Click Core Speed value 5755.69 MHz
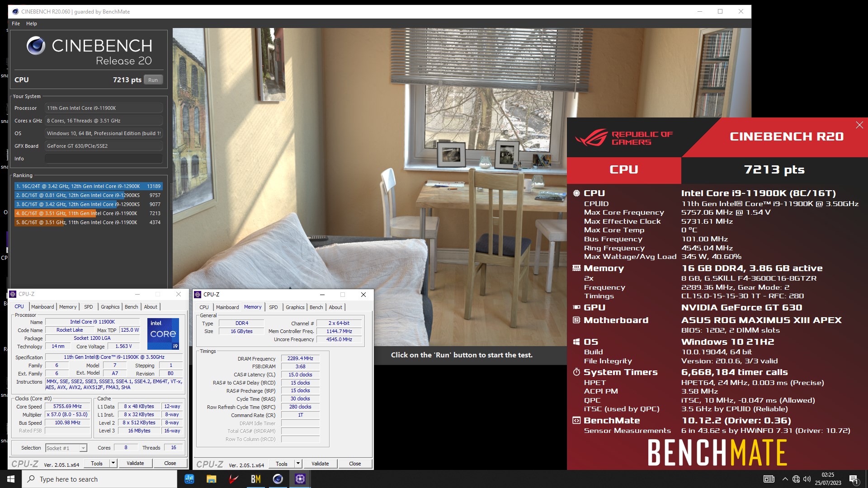The height and width of the screenshot is (488, 868). pyautogui.click(x=67, y=407)
